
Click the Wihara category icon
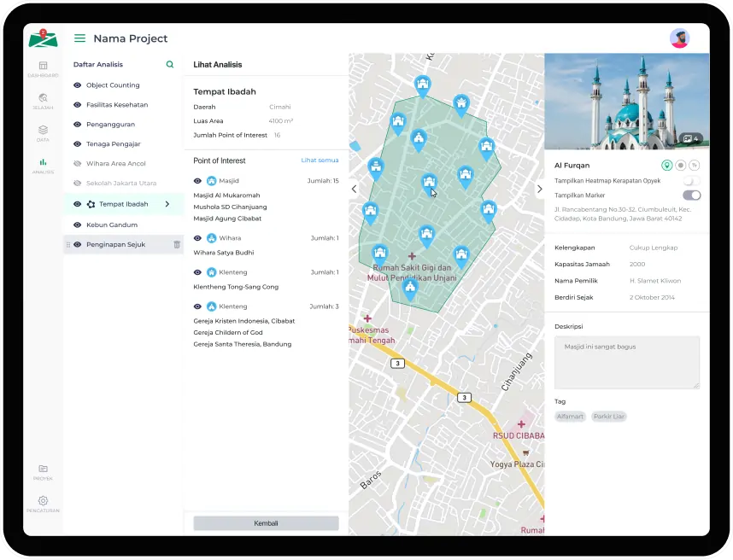coord(212,238)
